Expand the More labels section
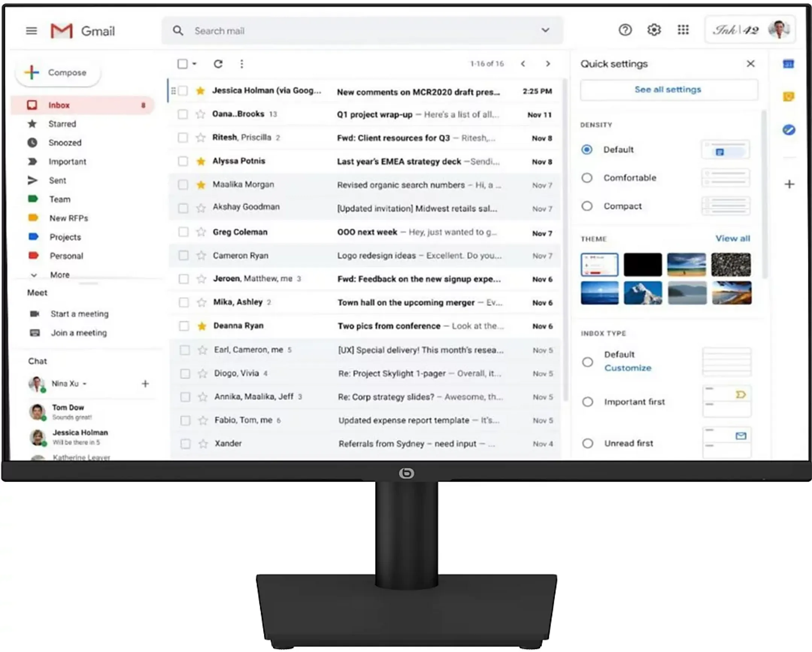Viewport: 812px width, 652px height. pyautogui.click(x=59, y=275)
